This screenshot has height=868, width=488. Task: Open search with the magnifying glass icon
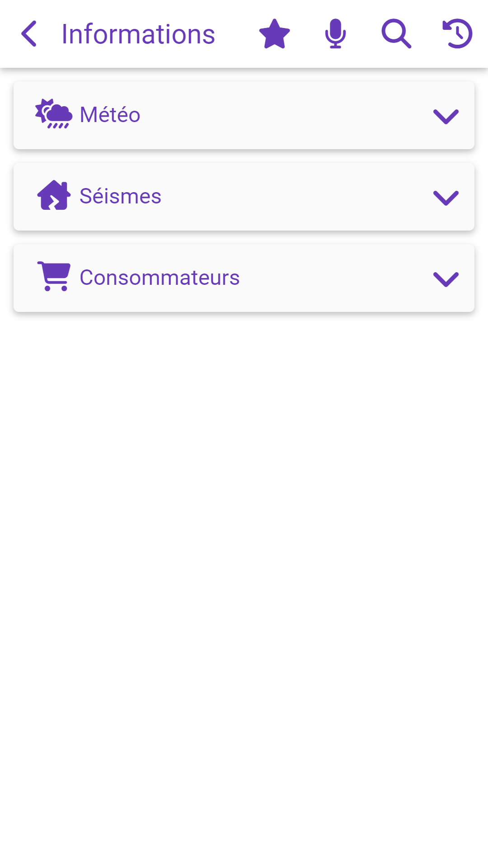396,34
